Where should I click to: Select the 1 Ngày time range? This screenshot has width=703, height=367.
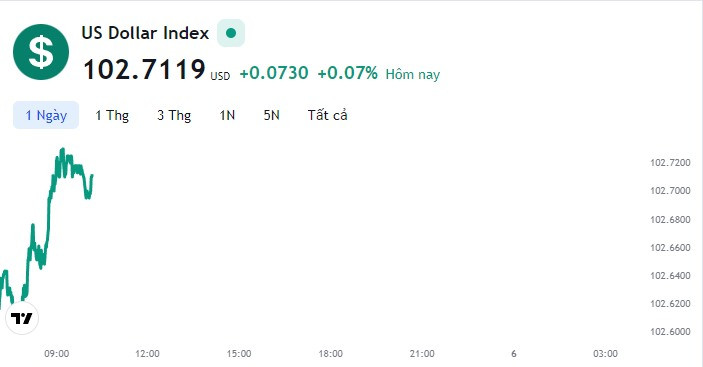coord(46,115)
